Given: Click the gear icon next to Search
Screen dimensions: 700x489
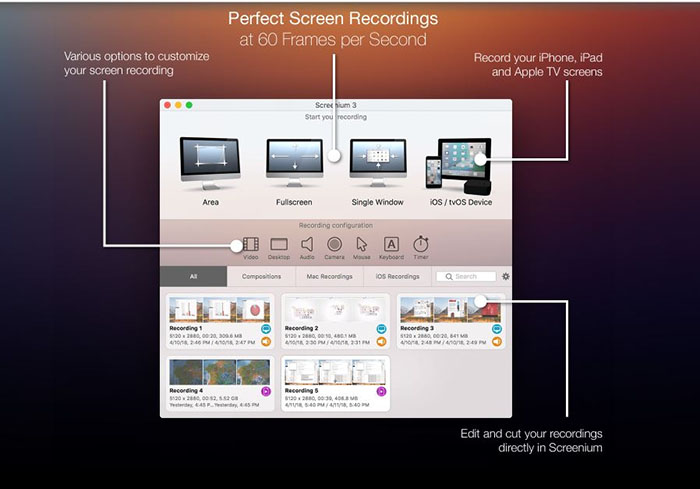Looking at the screenshot, I should click(505, 276).
